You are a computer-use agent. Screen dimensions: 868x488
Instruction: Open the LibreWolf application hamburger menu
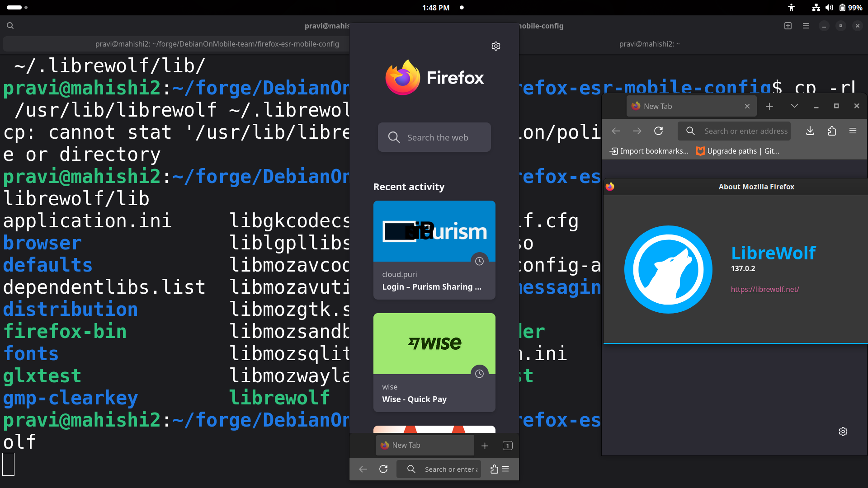[853, 131]
